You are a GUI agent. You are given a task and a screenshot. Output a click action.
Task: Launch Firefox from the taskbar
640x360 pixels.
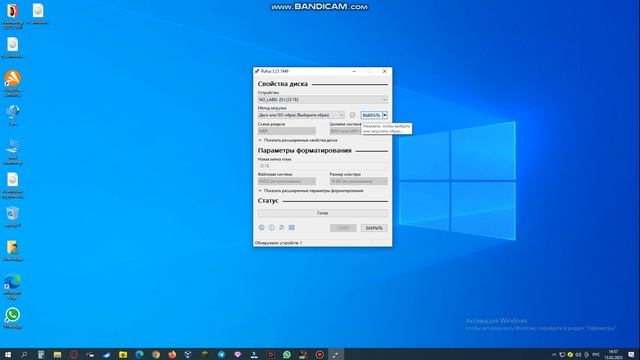[172, 354]
